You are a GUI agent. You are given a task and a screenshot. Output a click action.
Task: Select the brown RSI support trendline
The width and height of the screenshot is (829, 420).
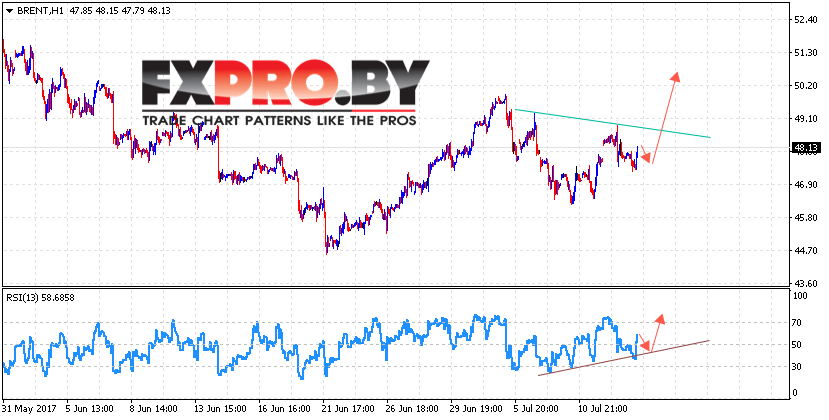pos(623,358)
